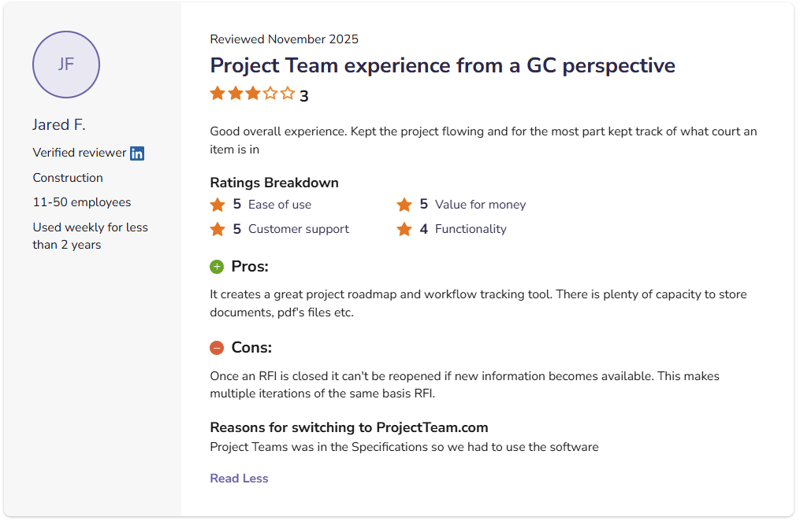Click the Customer support star icon

coord(217,229)
